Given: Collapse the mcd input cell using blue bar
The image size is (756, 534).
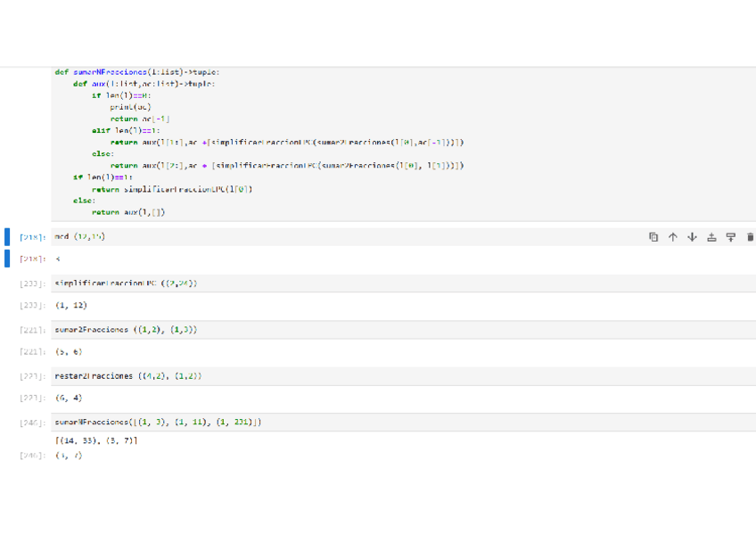Looking at the screenshot, I should tap(7, 236).
